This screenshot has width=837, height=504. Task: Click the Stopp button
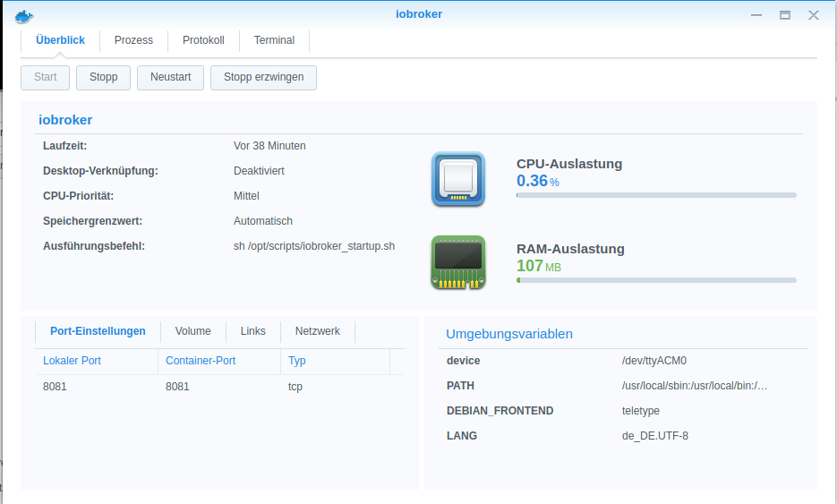(104, 77)
